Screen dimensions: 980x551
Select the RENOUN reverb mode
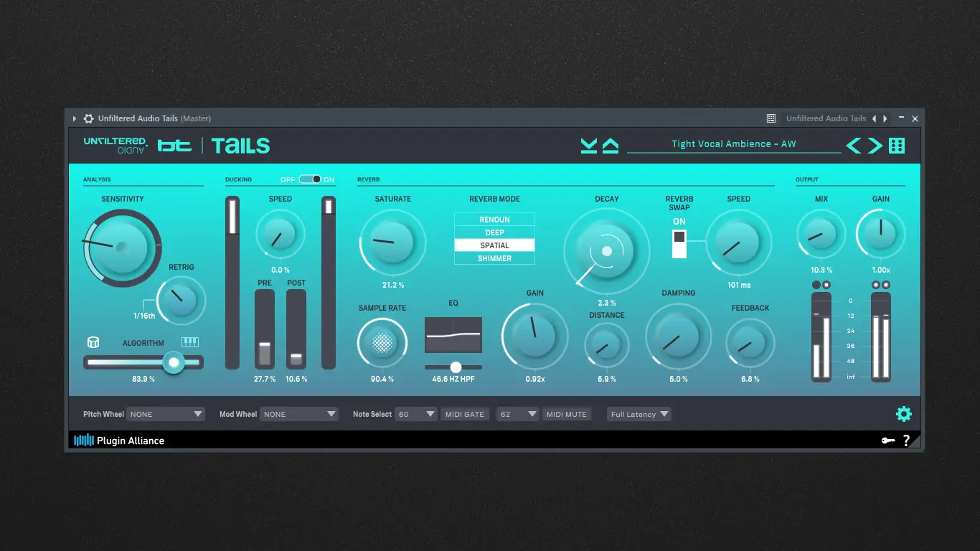494,220
